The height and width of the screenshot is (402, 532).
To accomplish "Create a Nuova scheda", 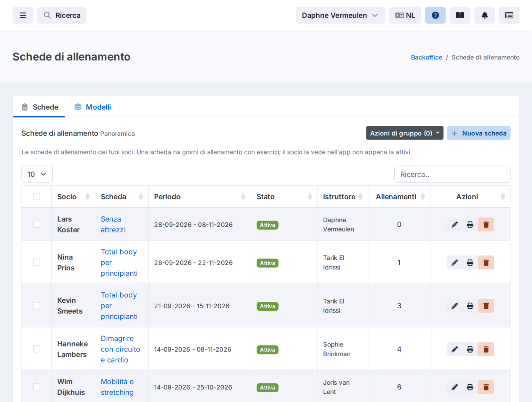I will (478, 133).
